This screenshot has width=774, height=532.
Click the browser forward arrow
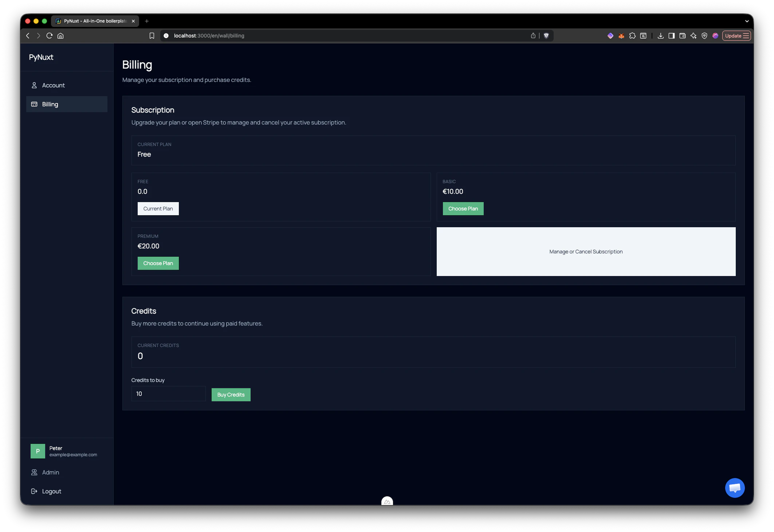38,36
